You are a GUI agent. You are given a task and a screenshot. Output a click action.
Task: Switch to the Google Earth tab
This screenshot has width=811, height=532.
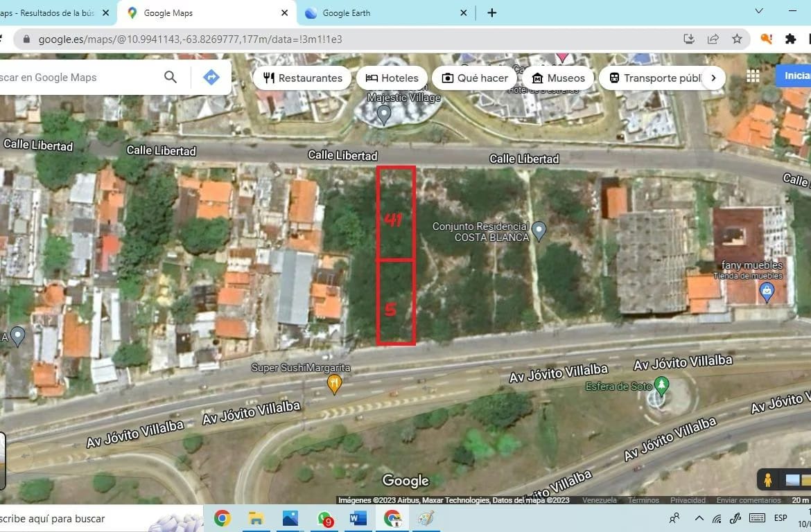346,12
